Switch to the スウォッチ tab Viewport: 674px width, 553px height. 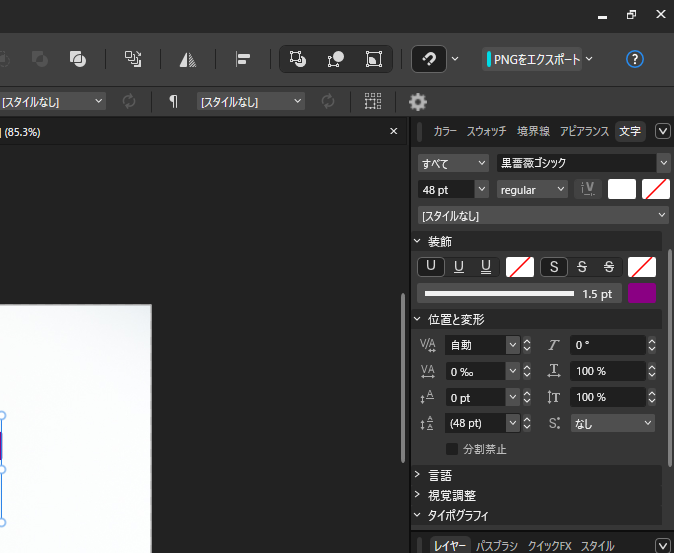click(x=486, y=131)
